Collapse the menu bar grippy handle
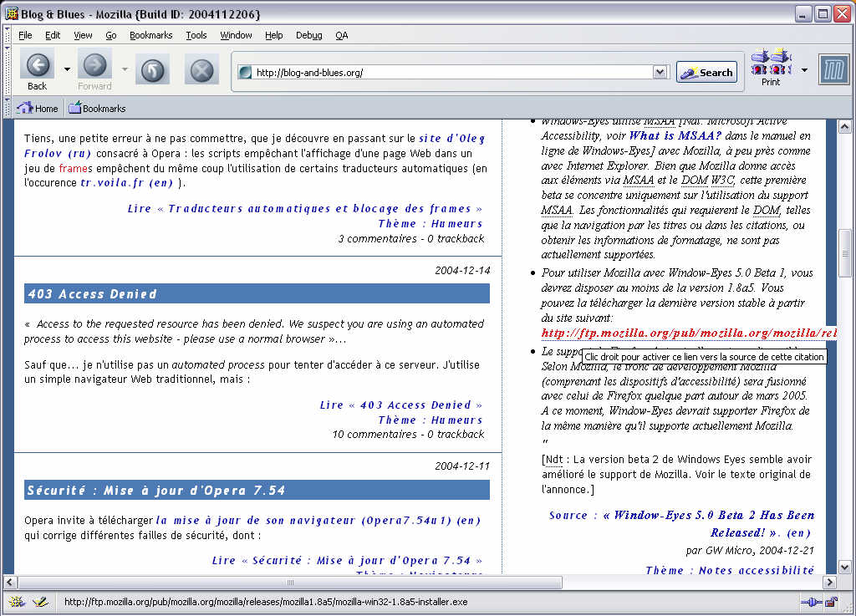 pos(7,35)
